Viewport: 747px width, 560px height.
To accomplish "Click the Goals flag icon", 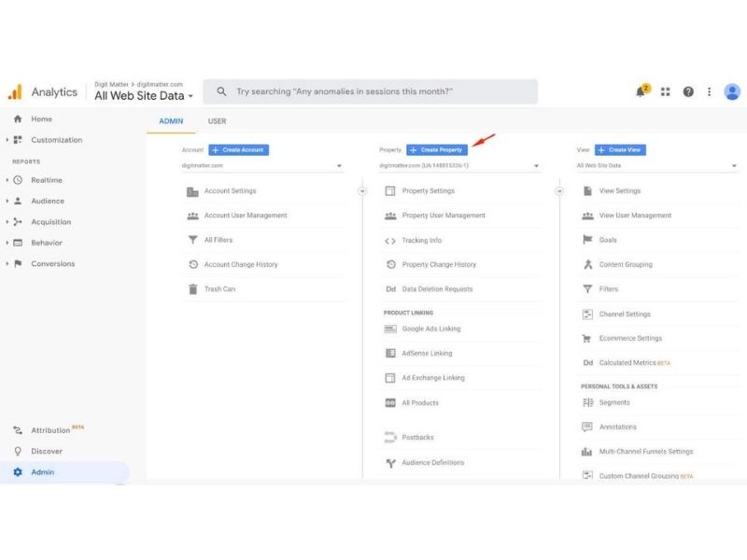I will 587,240.
